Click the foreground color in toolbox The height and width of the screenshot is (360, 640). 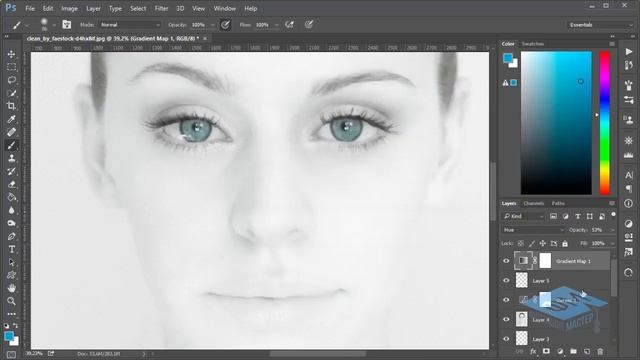click(x=8, y=336)
